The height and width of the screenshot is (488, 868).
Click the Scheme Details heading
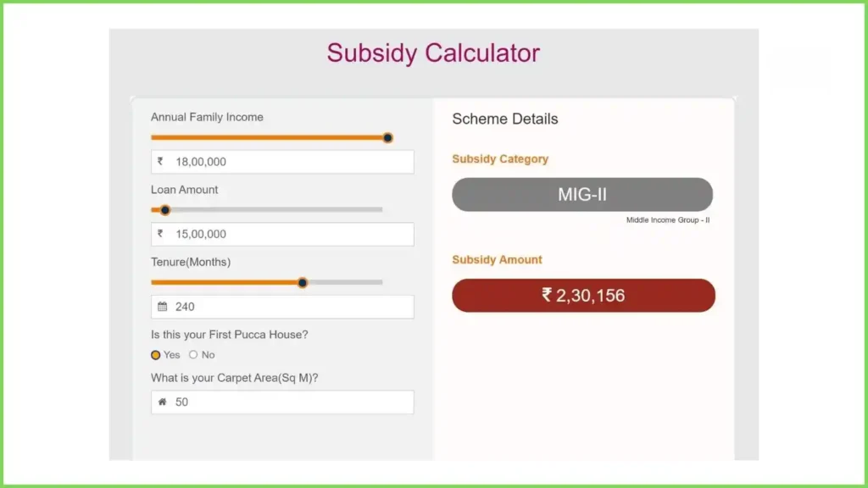(505, 119)
